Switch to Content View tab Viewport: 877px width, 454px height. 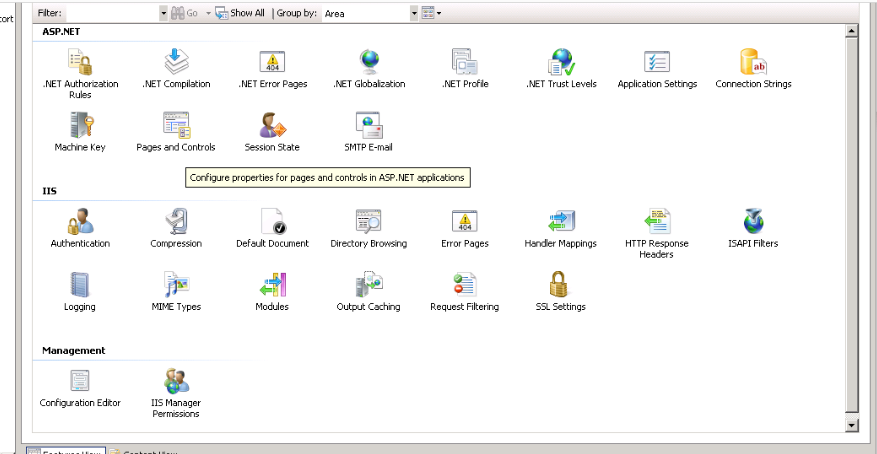pos(143,451)
